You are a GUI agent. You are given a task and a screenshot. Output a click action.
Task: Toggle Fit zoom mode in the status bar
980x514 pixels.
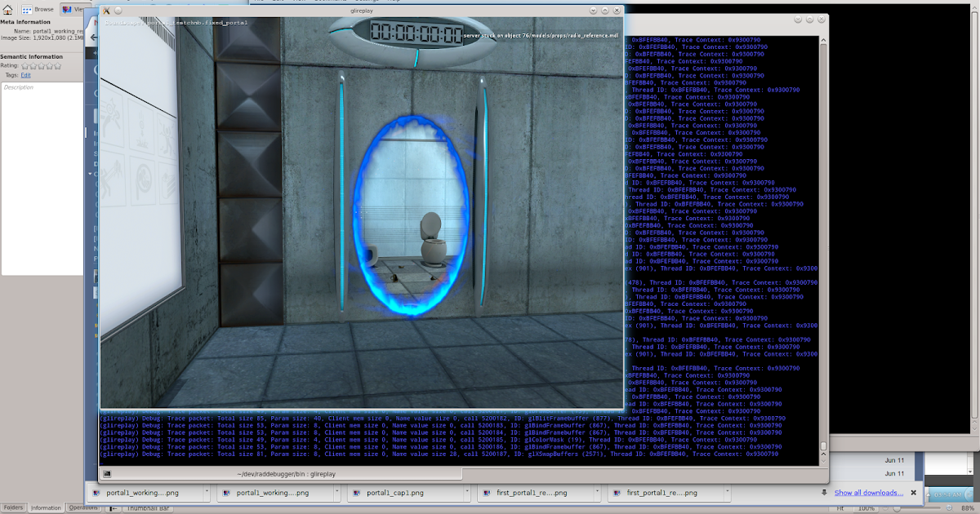tap(840, 507)
